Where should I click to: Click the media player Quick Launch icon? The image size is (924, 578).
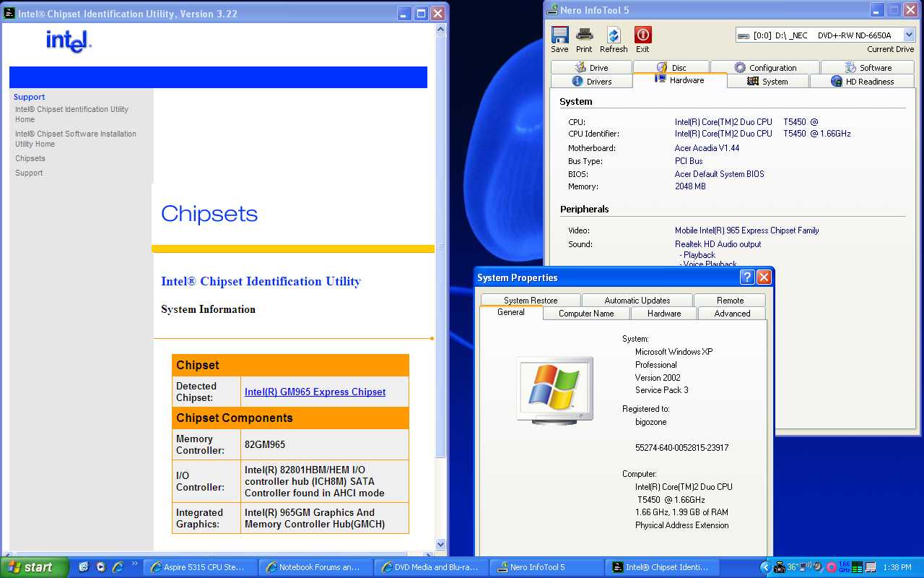[100, 567]
